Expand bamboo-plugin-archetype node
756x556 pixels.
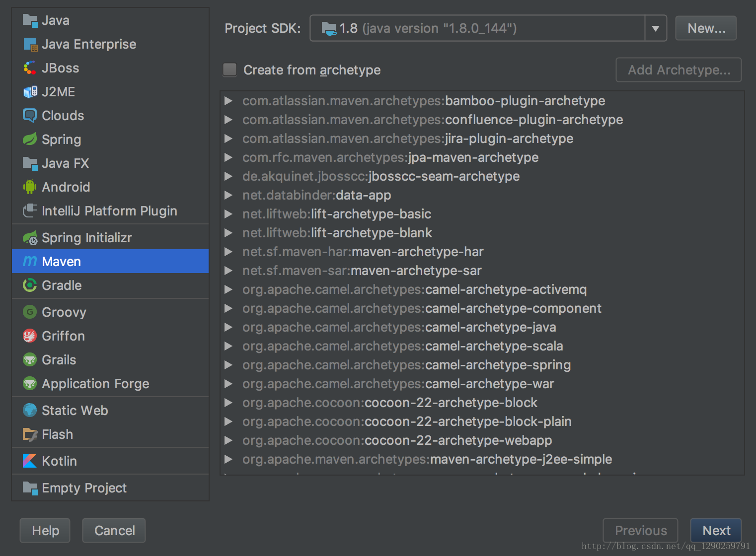tap(228, 101)
